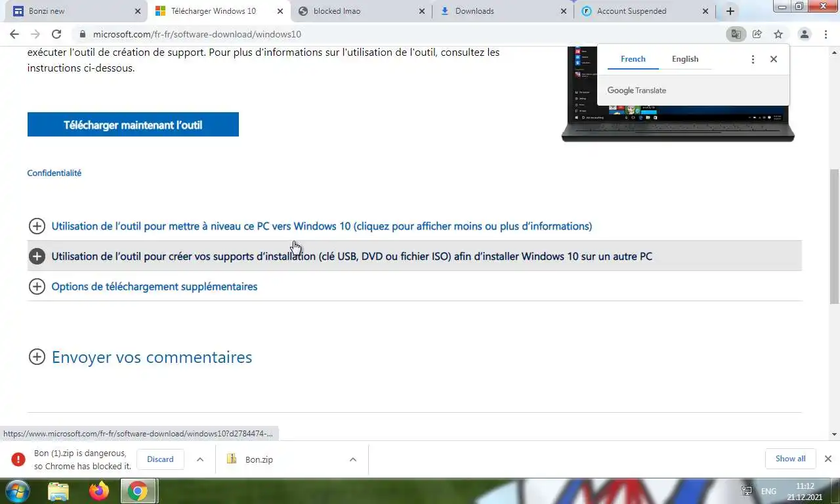View the site lock icon information
The height and width of the screenshot is (504, 840).
[82, 34]
